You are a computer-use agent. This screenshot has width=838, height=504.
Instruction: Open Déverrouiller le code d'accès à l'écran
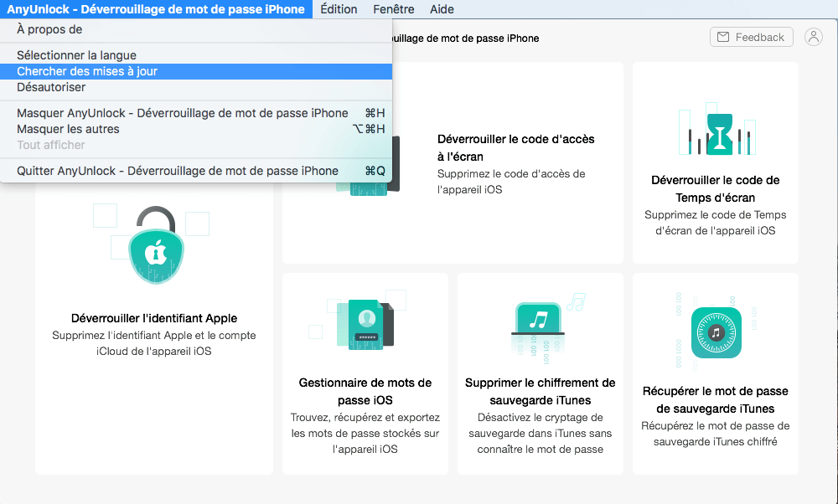(x=515, y=148)
